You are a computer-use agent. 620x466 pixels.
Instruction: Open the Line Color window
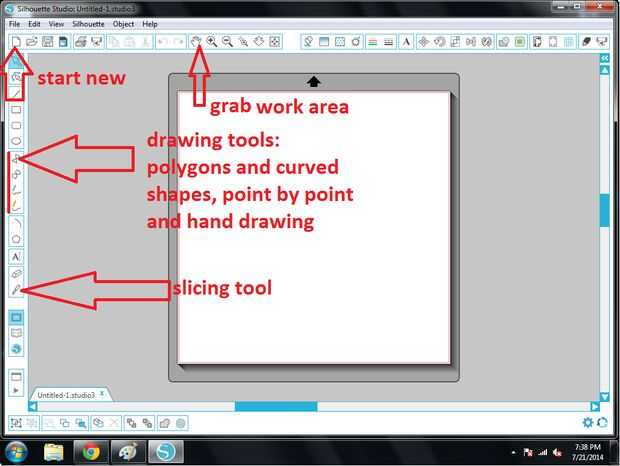pos(372,42)
